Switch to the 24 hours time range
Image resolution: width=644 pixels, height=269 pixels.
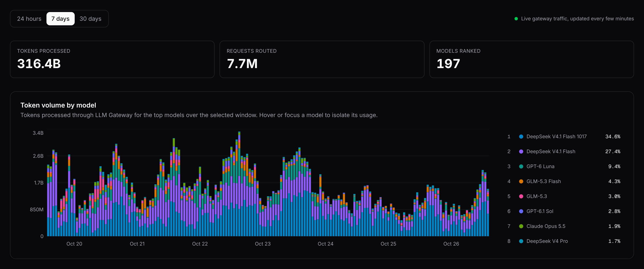pos(29,19)
